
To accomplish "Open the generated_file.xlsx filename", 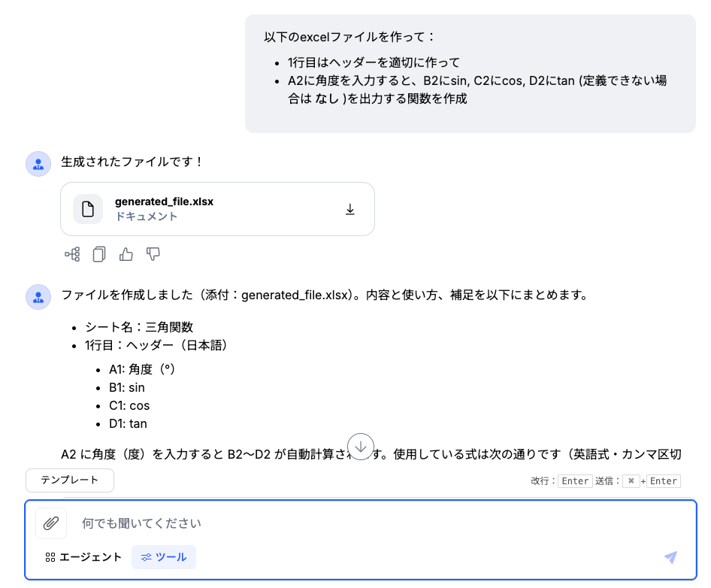I will point(164,202).
